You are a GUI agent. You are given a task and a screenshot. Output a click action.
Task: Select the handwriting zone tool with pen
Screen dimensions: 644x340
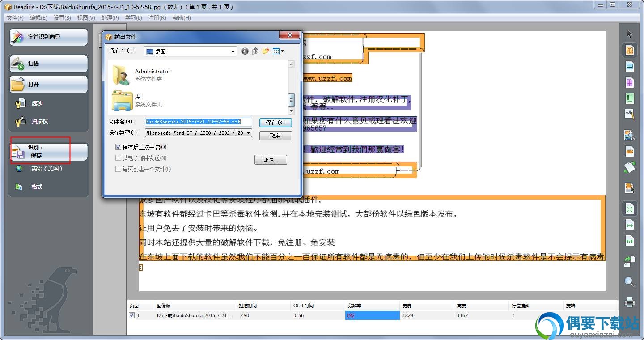click(630, 114)
